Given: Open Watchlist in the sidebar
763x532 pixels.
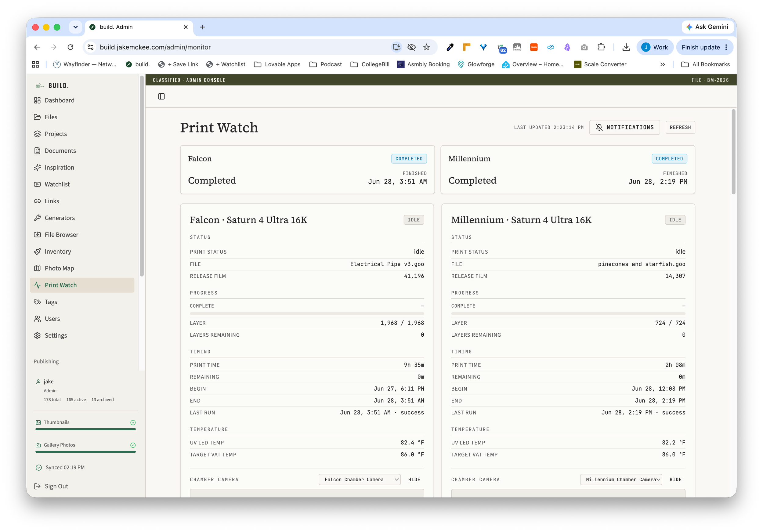Looking at the screenshot, I should tap(52, 184).
